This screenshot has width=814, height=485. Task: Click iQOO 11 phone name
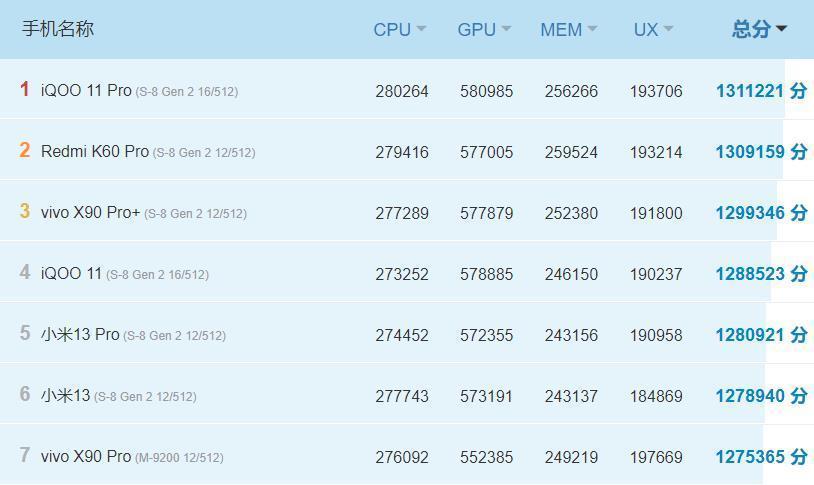(71, 274)
